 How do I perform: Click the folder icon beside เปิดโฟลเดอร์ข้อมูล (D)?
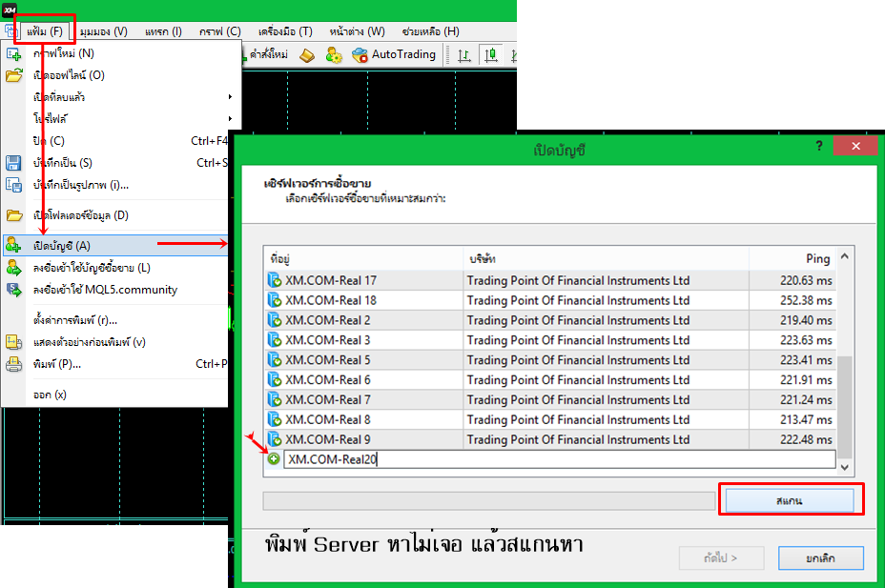[14, 215]
